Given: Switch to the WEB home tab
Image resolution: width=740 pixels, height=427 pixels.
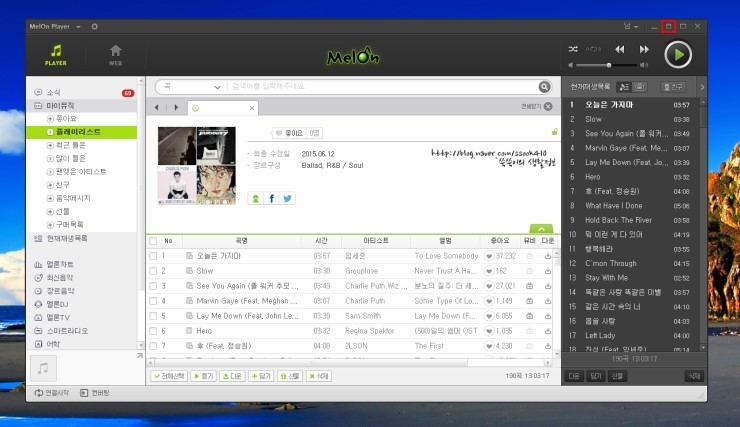Looking at the screenshot, I should (x=115, y=55).
